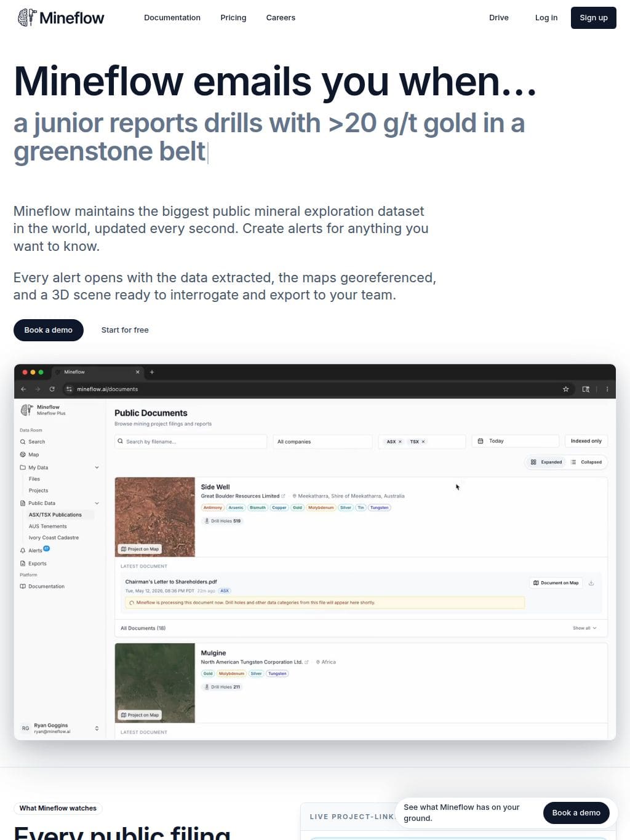Click the Mineflow Plus workspace logo
The image size is (630, 840).
coord(27,410)
